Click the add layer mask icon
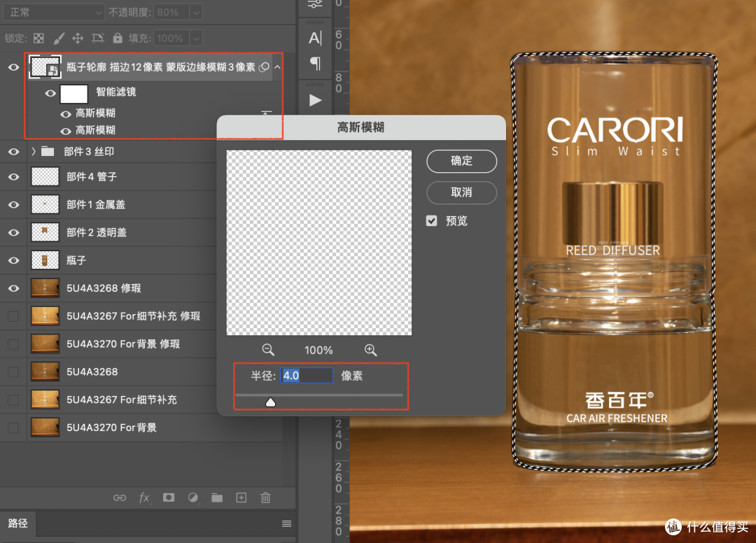The image size is (756, 543). (x=169, y=498)
